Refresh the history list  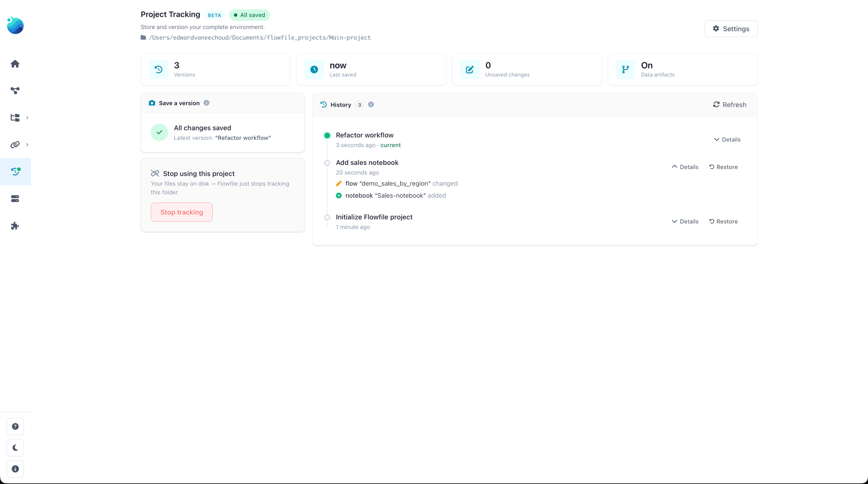tap(730, 105)
